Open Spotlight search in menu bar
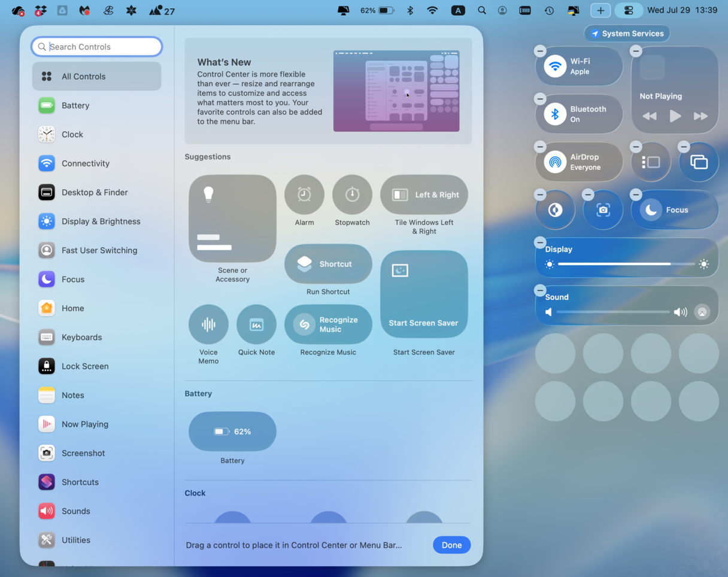Viewport: 728px width, 577px height. (482, 10)
